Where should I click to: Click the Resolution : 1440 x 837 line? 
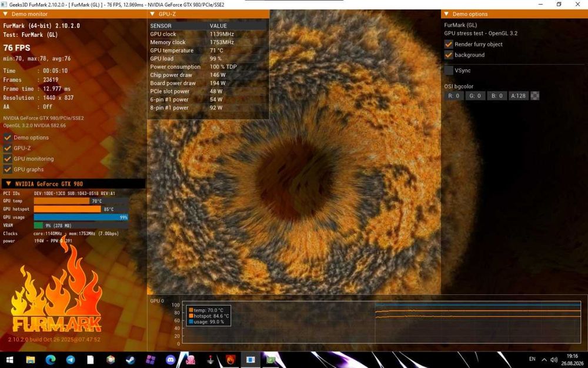pos(38,98)
